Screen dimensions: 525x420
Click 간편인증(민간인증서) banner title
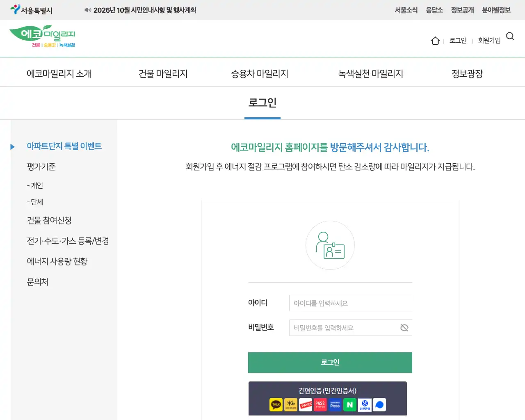pyautogui.click(x=327, y=391)
